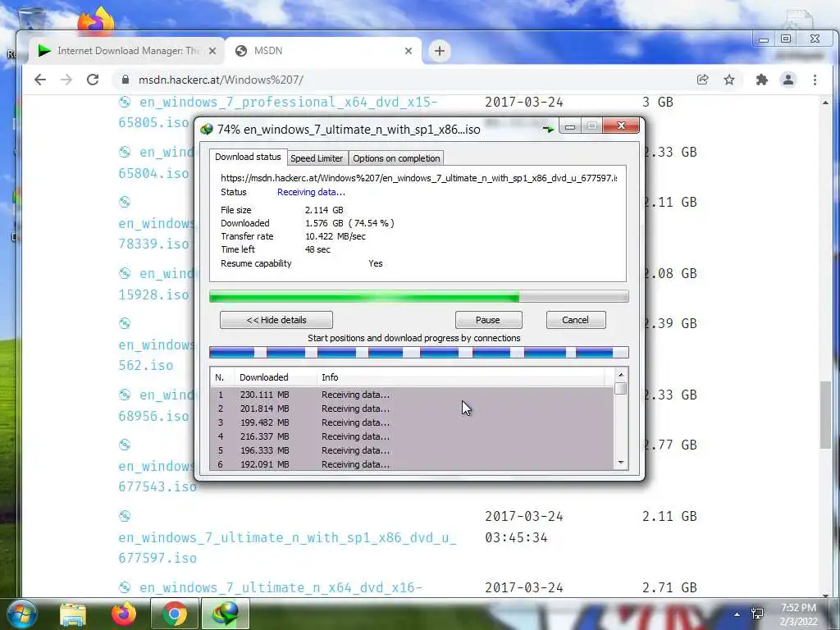Click disc icon beside professional_x64 file
This screenshot has height=630, width=840.
click(x=125, y=102)
